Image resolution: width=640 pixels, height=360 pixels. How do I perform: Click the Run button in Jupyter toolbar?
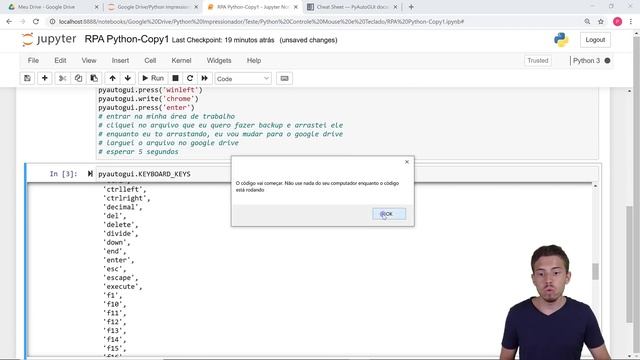tap(153, 78)
